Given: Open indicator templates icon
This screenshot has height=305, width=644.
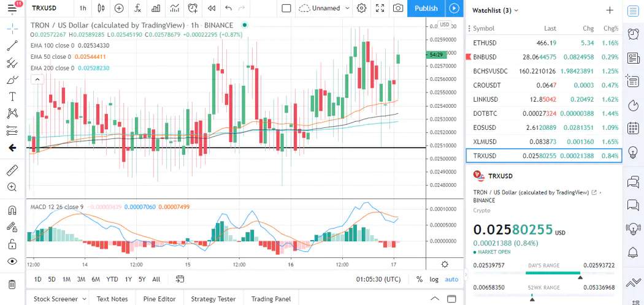Looking at the screenshot, I should tap(175, 8).
